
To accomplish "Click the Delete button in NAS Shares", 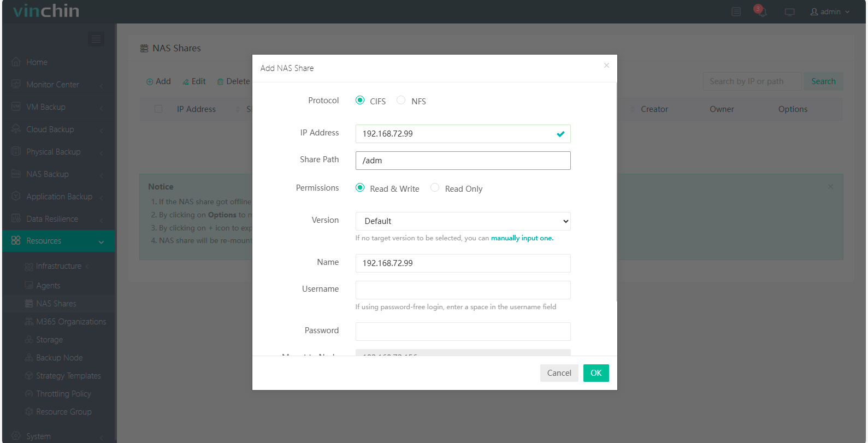I will (x=233, y=81).
